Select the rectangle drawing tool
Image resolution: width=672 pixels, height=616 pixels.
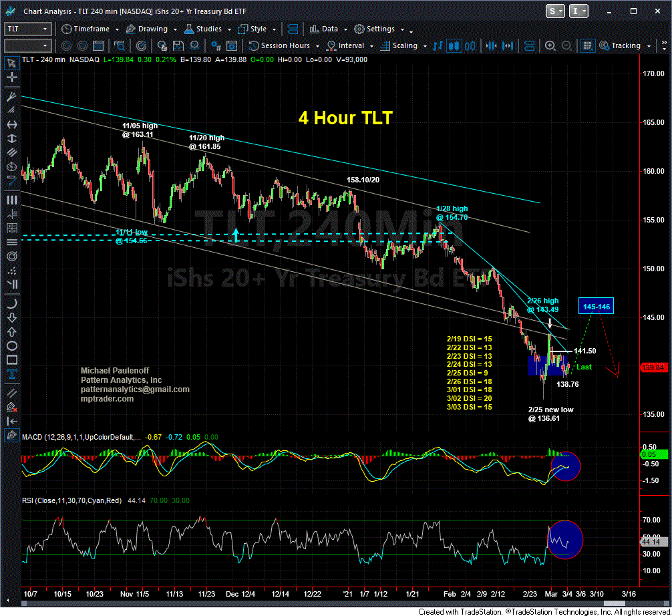(x=11, y=359)
